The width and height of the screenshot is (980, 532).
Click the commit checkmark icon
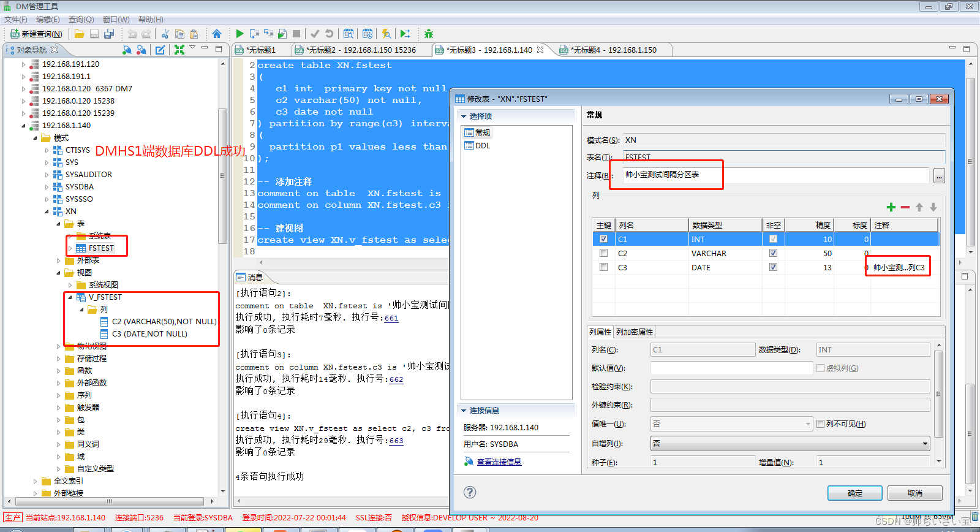[x=315, y=34]
